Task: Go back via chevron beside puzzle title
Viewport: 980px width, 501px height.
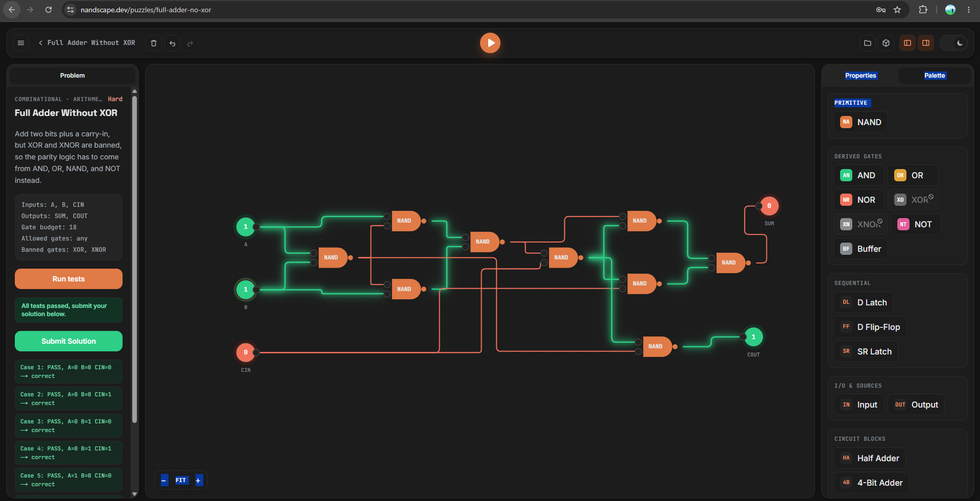Action: click(x=40, y=43)
